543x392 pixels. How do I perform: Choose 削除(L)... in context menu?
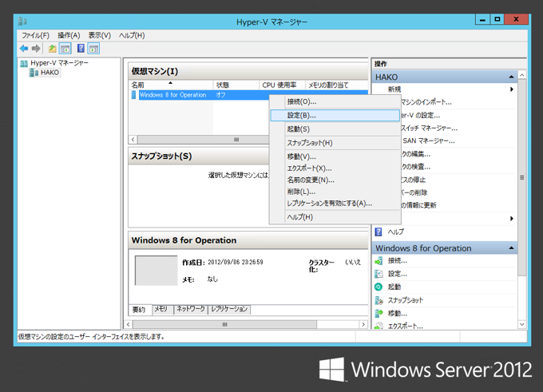pos(335,192)
